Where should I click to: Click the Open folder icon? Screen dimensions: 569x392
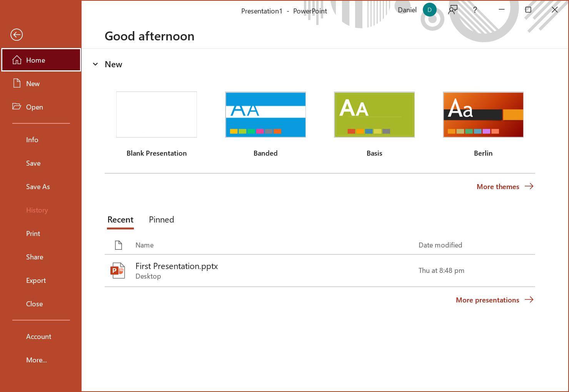17,106
